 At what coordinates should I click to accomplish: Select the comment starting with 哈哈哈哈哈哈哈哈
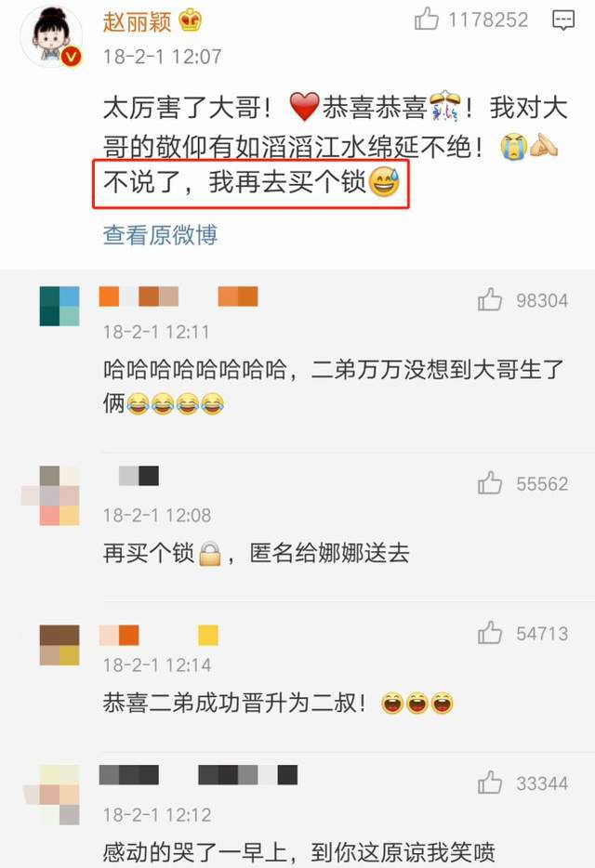[x=333, y=387]
